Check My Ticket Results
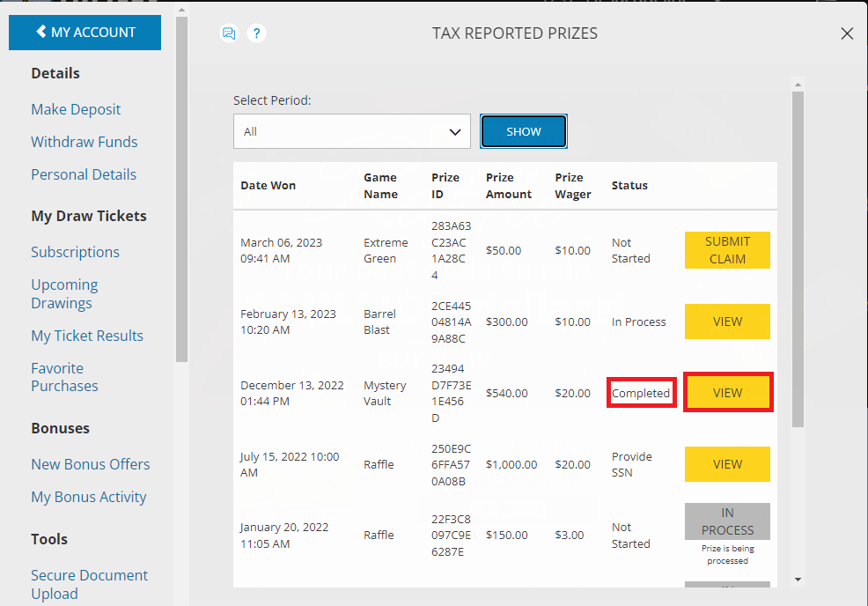This screenshot has height=606, width=868. coord(86,336)
